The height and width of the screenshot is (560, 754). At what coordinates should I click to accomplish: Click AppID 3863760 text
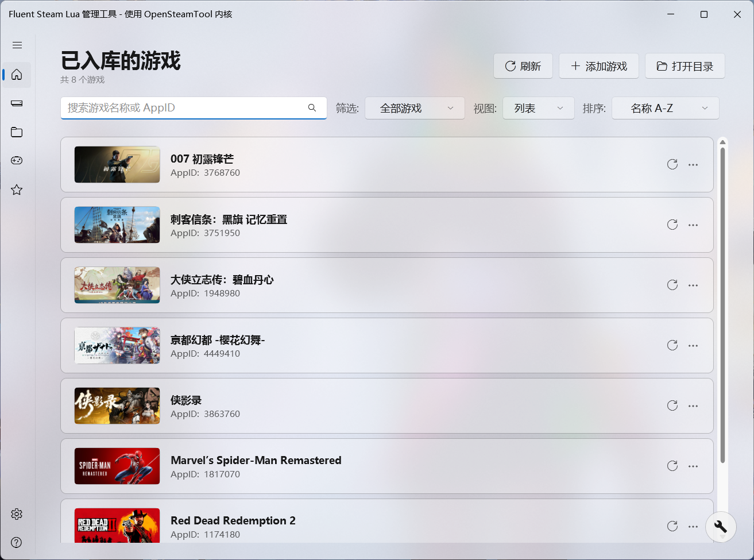click(x=205, y=414)
